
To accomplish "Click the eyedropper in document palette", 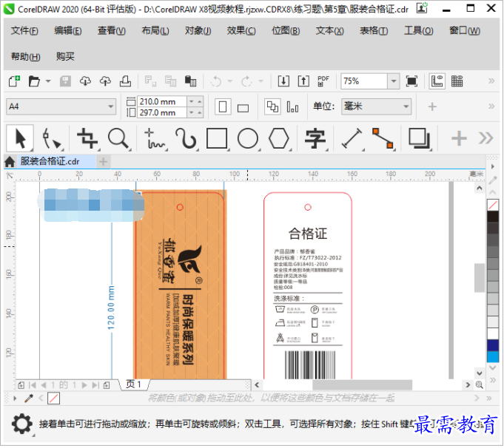I will point(29,398).
